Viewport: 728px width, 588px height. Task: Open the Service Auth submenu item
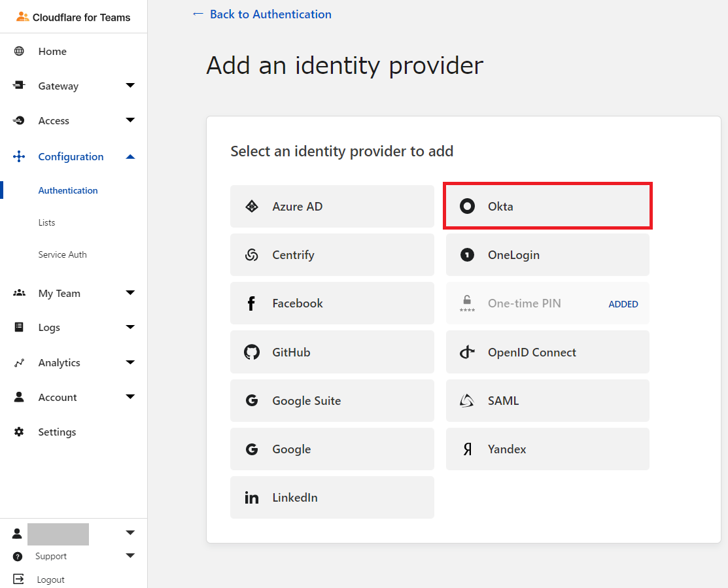(x=62, y=254)
